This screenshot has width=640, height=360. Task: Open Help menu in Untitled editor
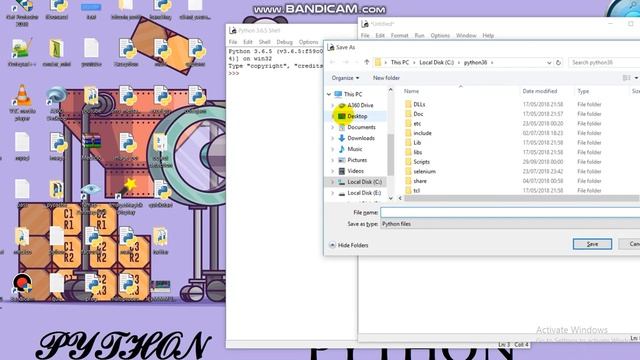[x=488, y=36]
